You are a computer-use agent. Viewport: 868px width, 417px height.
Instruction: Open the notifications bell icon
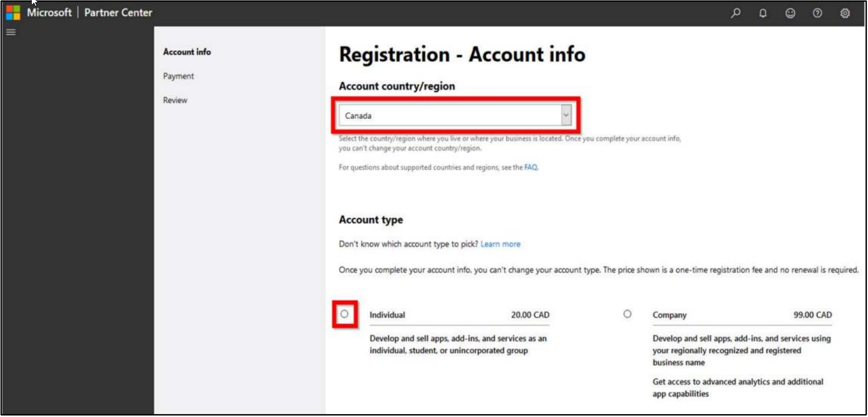click(763, 13)
